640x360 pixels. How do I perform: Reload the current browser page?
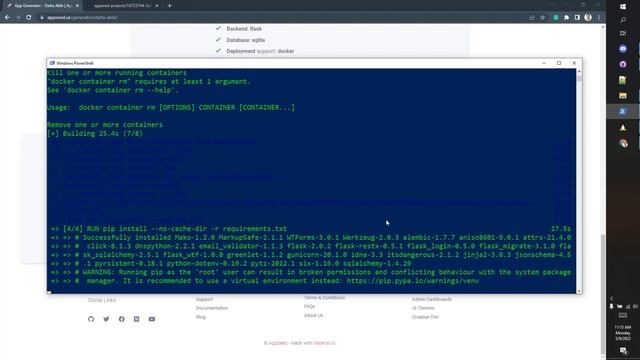(x=29, y=18)
